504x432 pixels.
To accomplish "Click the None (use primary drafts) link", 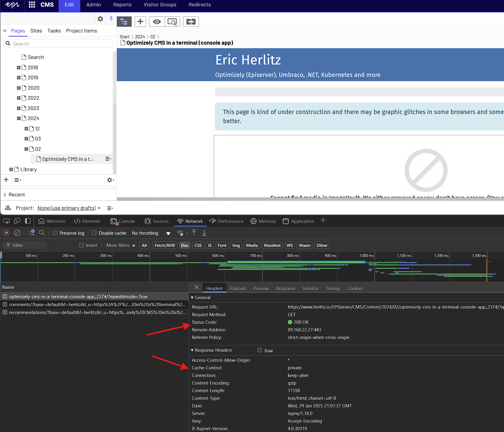I will coord(67,208).
